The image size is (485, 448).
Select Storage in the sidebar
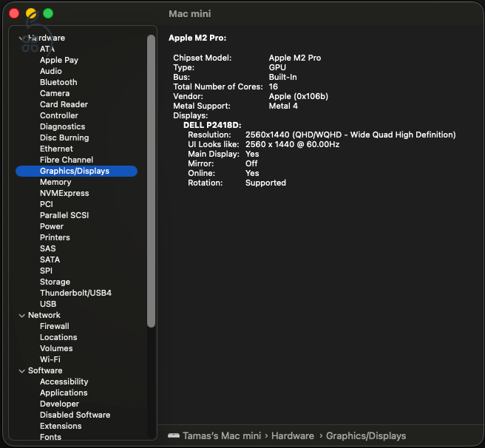point(55,282)
